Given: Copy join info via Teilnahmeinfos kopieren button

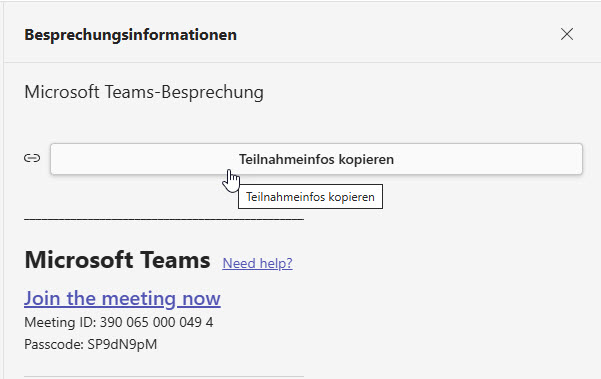Looking at the screenshot, I should point(316,159).
